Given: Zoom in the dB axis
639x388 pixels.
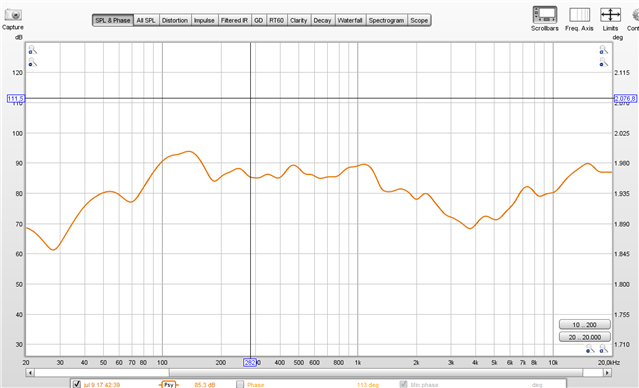Looking at the screenshot, I should tap(33, 50).
